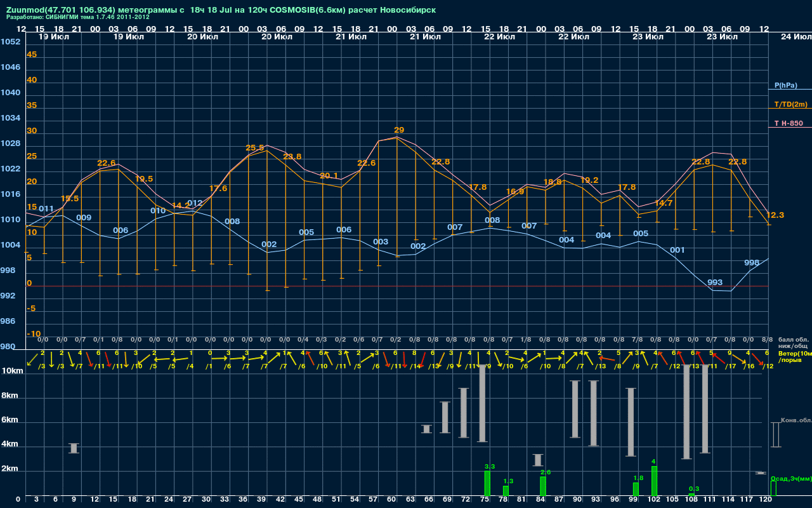Click the green precipitation bar labeled 3.3

[x=487, y=483]
